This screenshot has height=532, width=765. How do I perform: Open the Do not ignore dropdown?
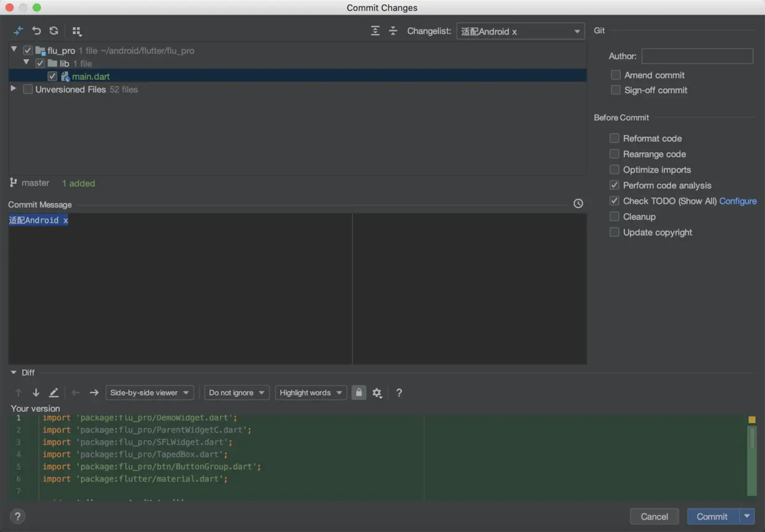click(237, 393)
